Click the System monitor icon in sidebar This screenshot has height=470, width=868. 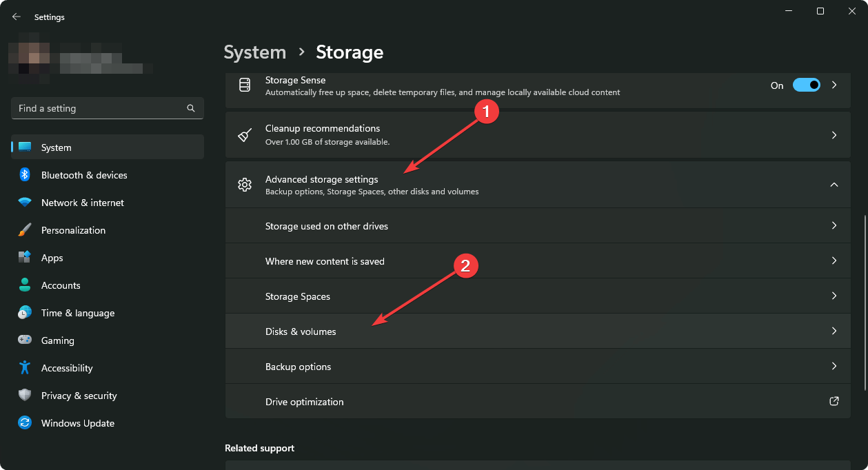point(25,147)
